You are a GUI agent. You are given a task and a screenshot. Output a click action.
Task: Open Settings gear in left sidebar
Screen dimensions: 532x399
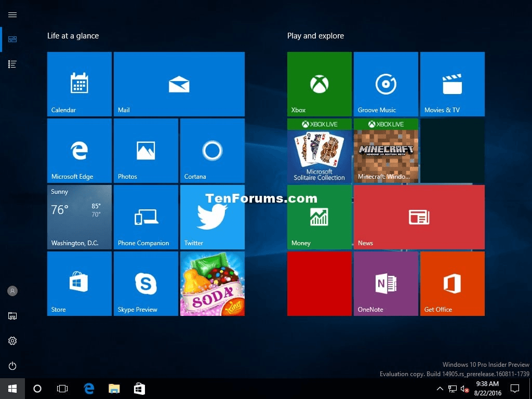tap(12, 341)
